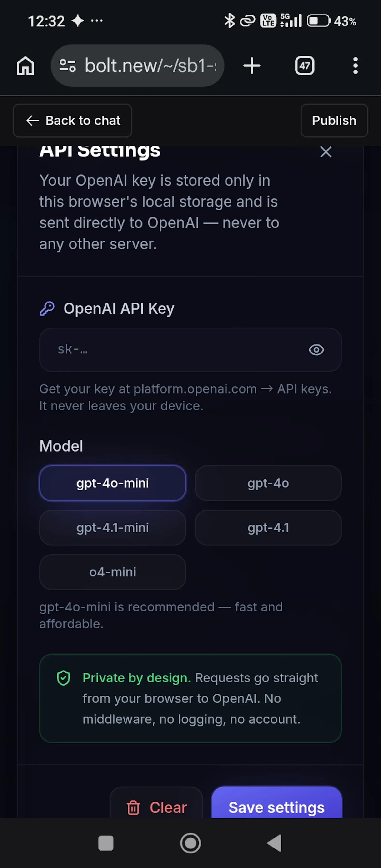Screen dimensions: 381x868
Task: Close the API Settings dialog
Action: (x=326, y=152)
